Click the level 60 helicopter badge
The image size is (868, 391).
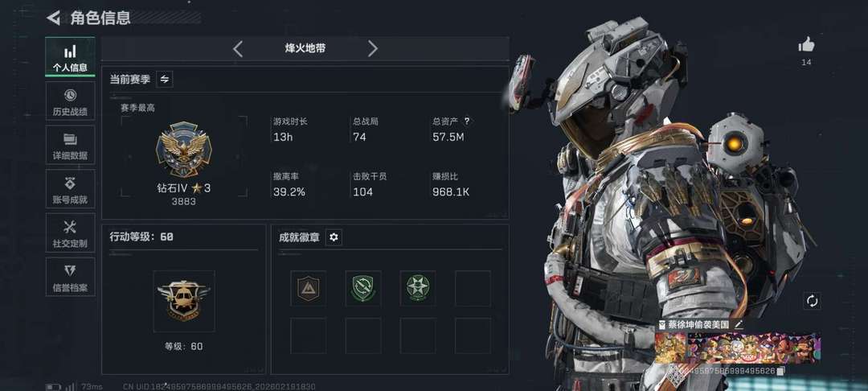[x=184, y=301]
